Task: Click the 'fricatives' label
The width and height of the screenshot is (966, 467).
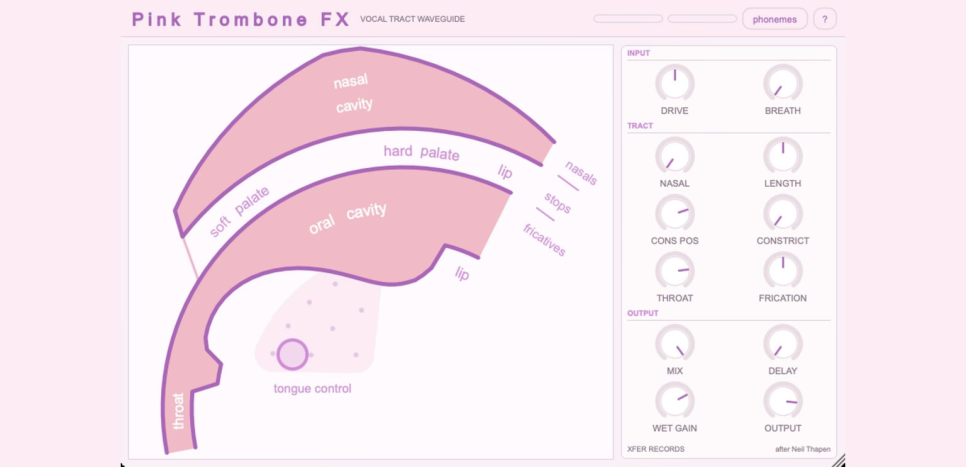Action: [544, 240]
